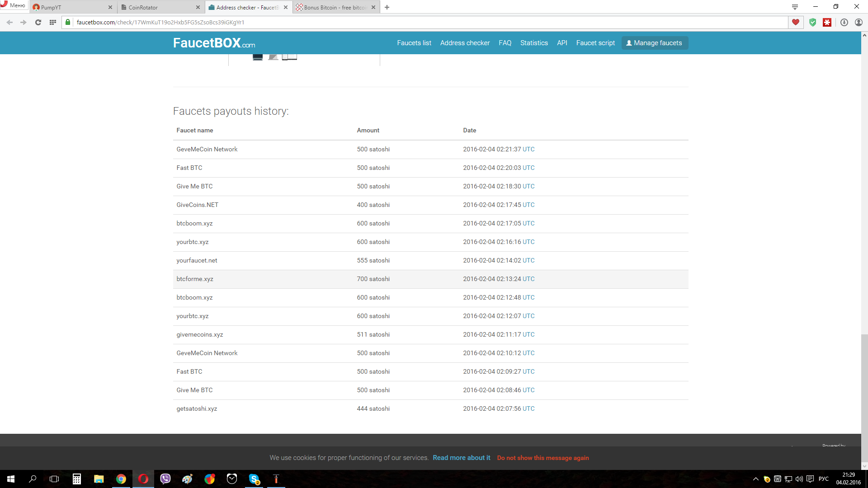868x488 pixels.
Task: Open the FAQ page
Action: click(x=505, y=43)
